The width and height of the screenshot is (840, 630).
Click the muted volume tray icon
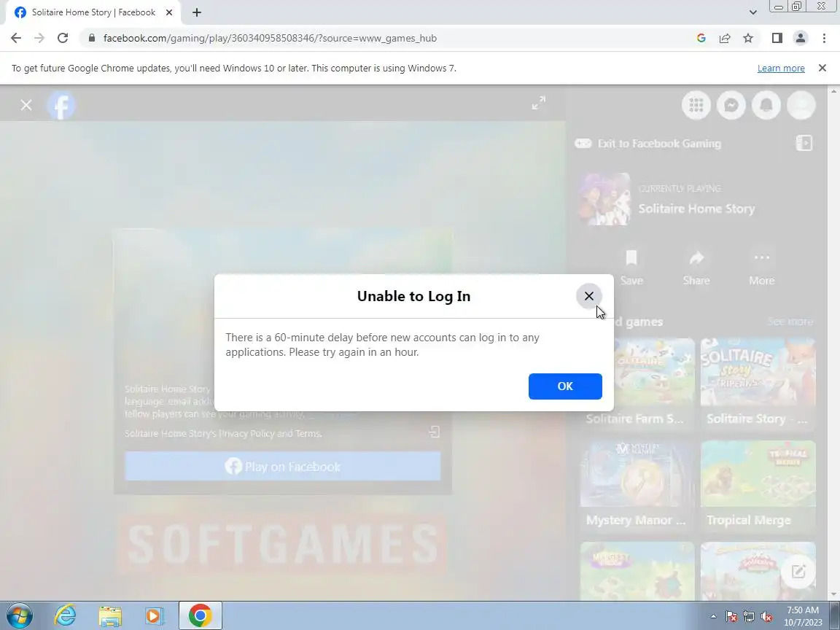pyautogui.click(x=766, y=617)
